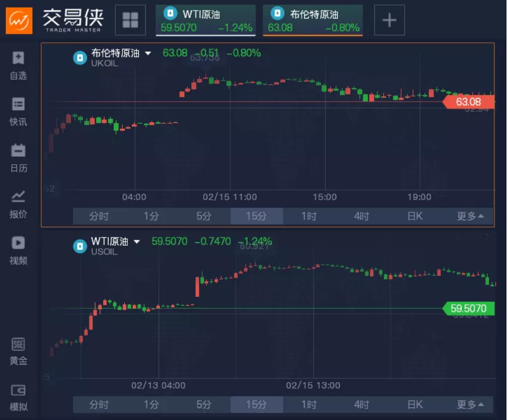Open the 日历 calendar icon
The height and width of the screenshot is (420, 508).
tap(18, 157)
